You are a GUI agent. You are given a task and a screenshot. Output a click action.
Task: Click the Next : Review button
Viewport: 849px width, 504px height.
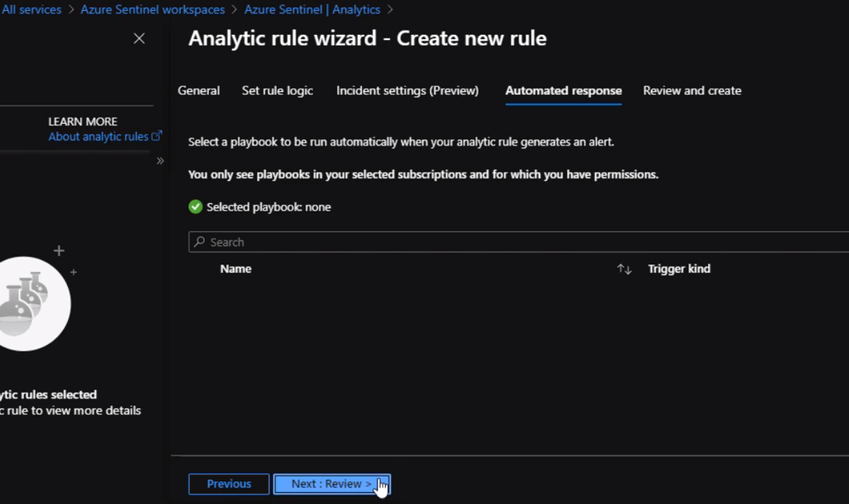pyautogui.click(x=332, y=484)
